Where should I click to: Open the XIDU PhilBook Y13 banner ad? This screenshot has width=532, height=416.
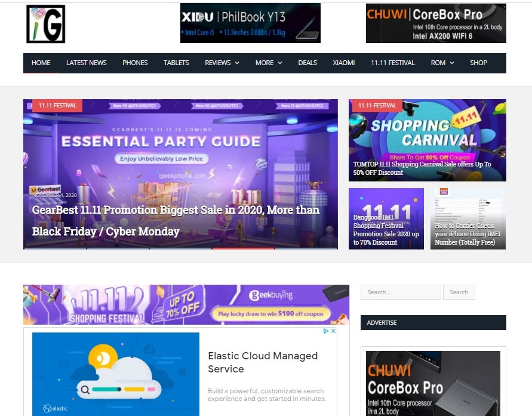(x=250, y=23)
